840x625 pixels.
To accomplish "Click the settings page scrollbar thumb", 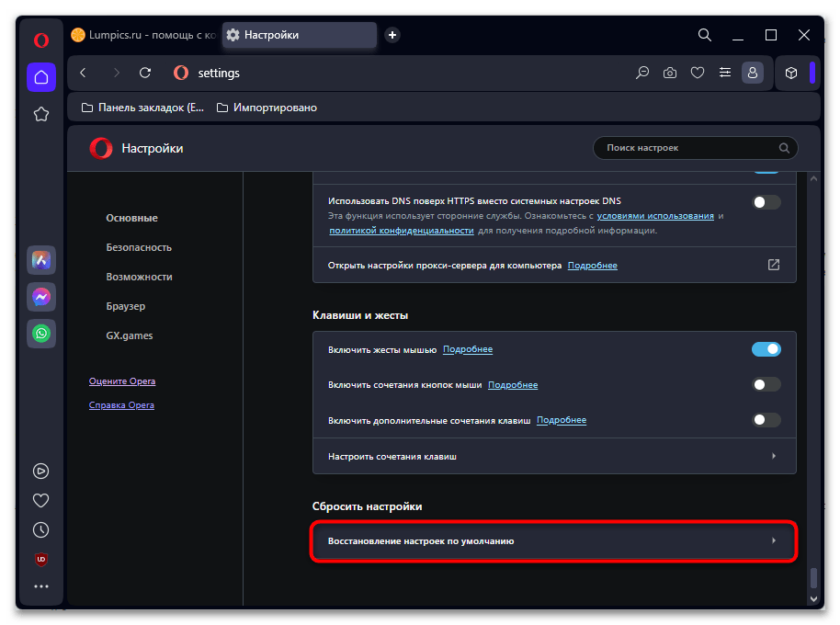I will (x=813, y=578).
